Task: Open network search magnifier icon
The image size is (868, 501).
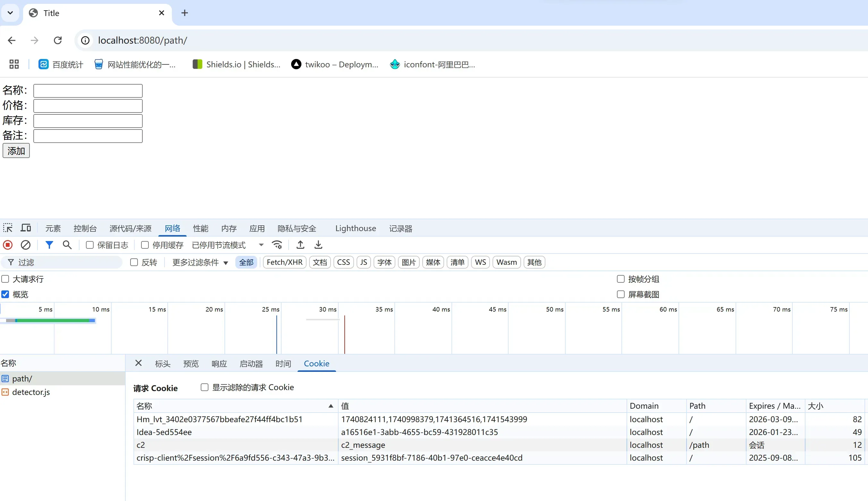Action: pyautogui.click(x=67, y=245)
